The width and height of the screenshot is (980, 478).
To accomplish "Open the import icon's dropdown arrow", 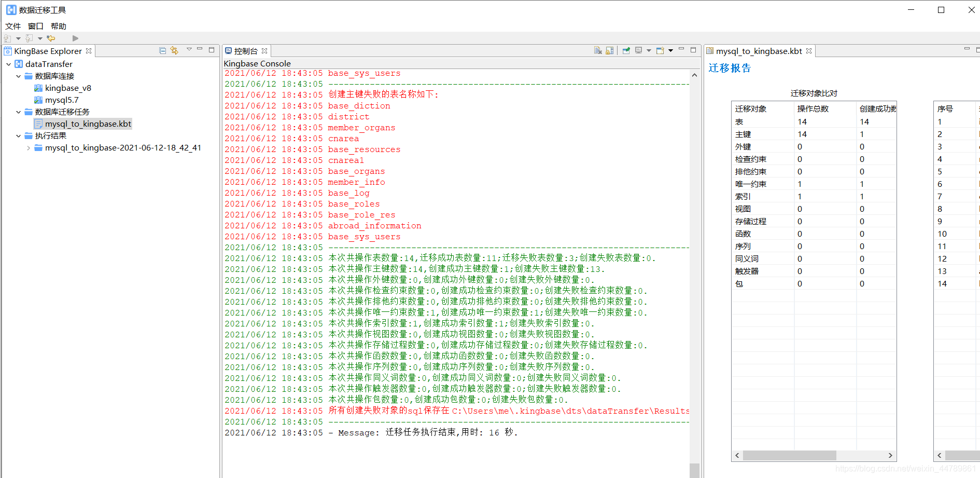I will click(18, 38).
